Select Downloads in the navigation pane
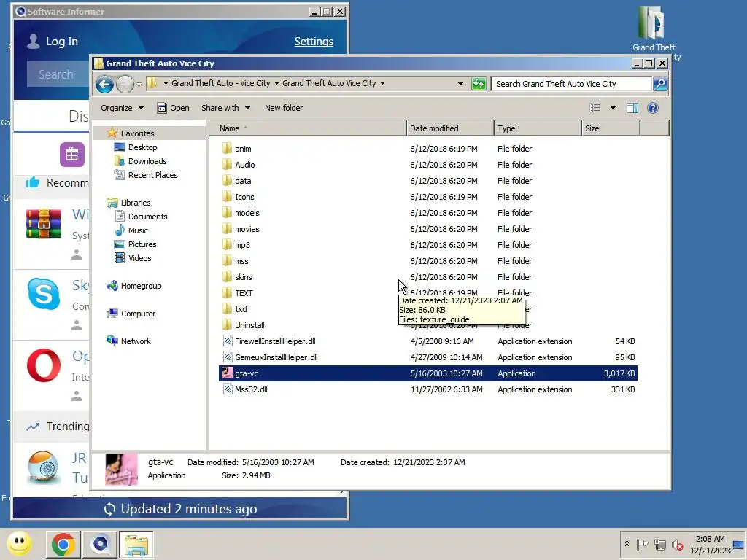Screen dimensions: 747x560 [147, 161]
